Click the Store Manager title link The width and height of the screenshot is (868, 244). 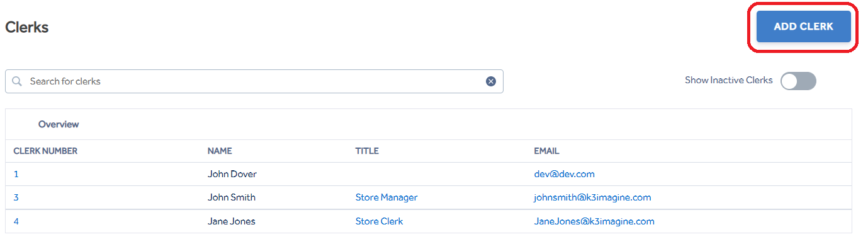coord(386,197)
